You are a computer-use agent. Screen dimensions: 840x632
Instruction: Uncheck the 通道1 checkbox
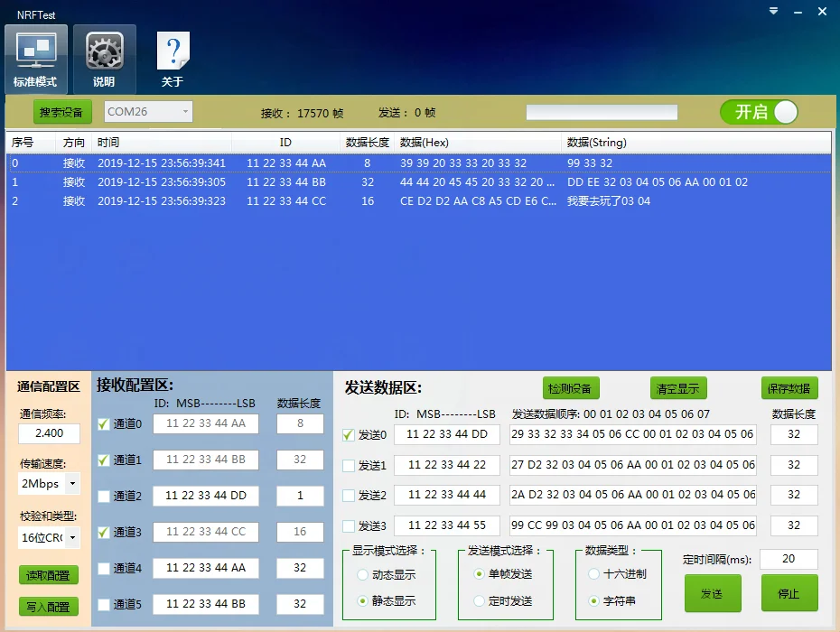(x=104, y=460)
